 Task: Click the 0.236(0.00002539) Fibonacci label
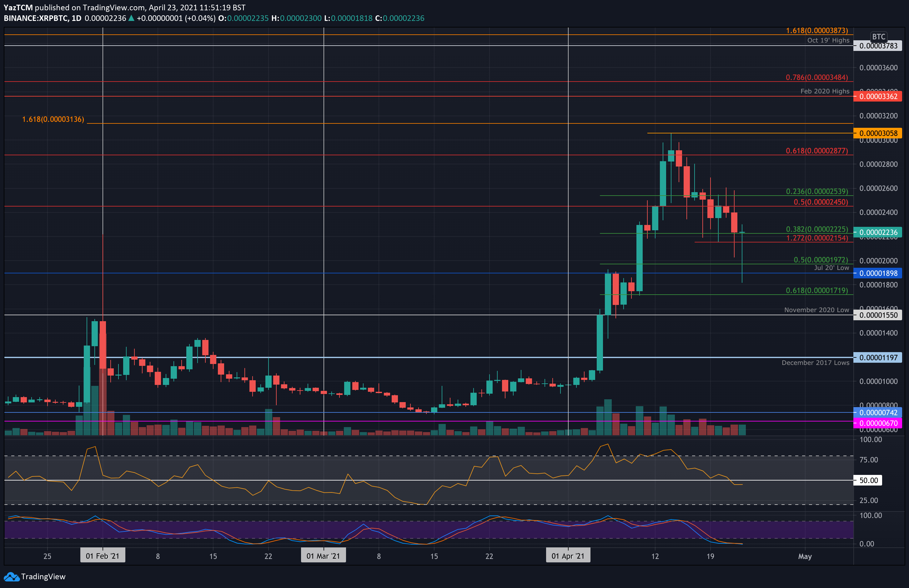[816, 191]
